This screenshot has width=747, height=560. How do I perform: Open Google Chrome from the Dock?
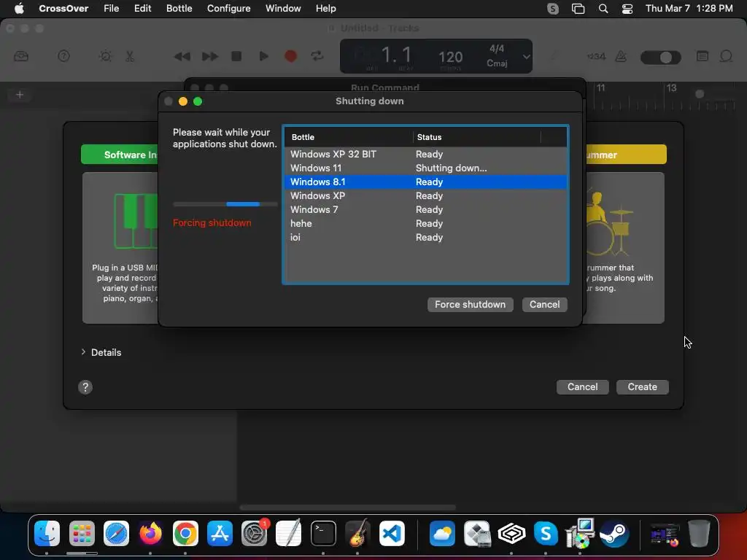185,533
